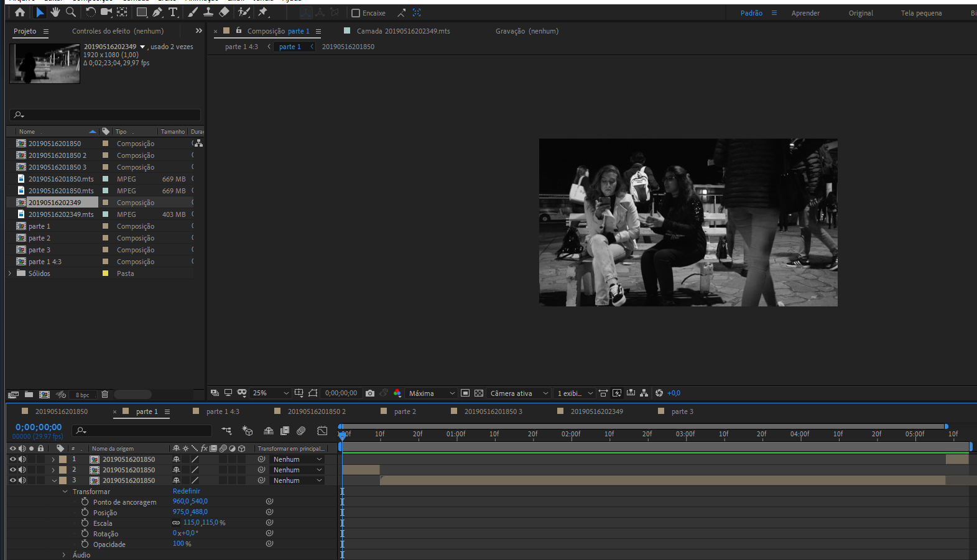Click the trash icon in Project panel

pos(104,395)
